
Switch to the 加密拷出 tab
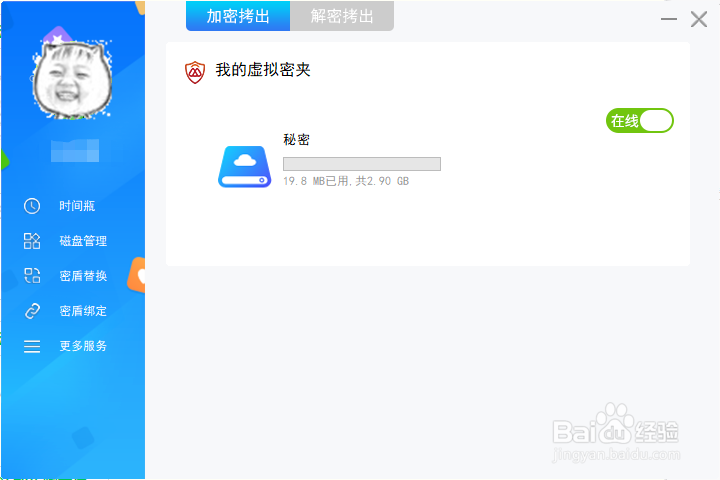tap(238, 16)
